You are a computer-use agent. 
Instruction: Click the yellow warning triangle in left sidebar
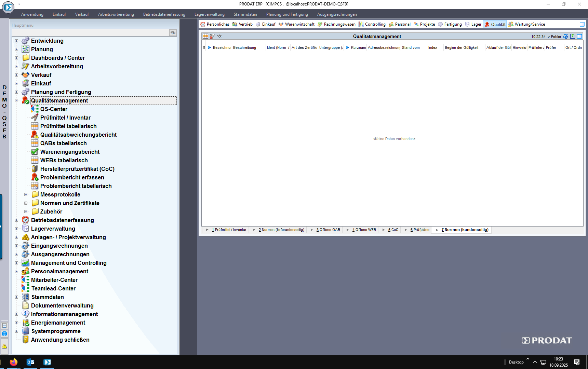(x=4, y=346)
